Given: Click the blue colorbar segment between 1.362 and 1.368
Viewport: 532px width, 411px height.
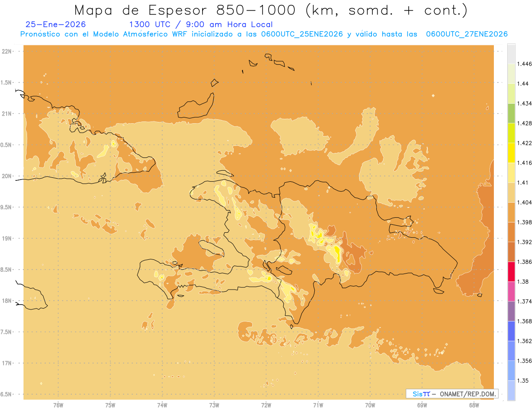Looking at the screenshot, I should click(x=511, y=331).
